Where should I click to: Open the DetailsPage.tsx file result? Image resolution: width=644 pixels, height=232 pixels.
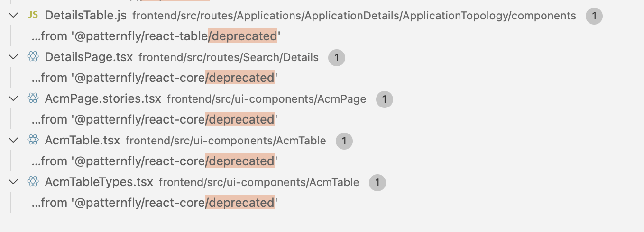89,57
